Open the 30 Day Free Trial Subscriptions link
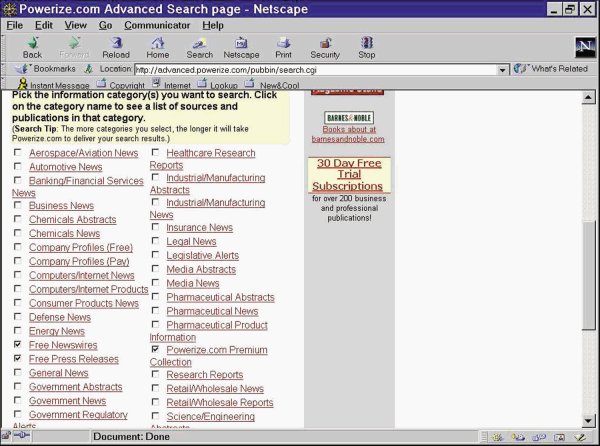 click(x=349, y=174)
